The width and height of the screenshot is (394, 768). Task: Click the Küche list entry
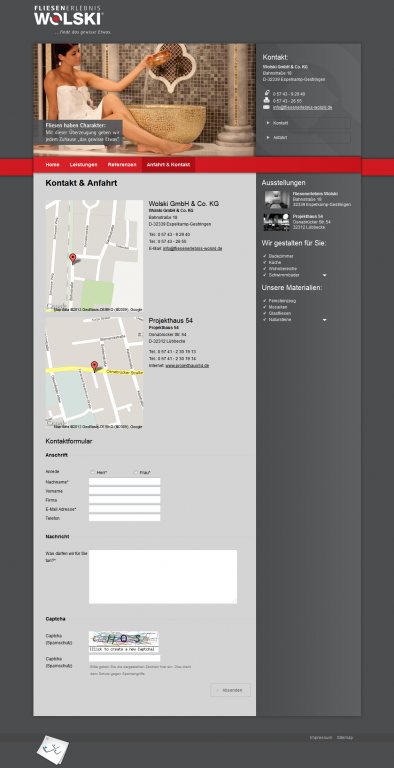pos(275,263)
